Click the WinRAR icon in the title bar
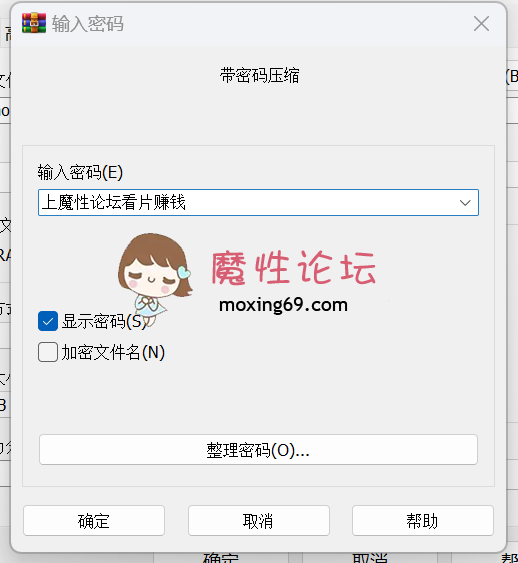This screenshot has width=518, height=563. click(x=34, y=23)
